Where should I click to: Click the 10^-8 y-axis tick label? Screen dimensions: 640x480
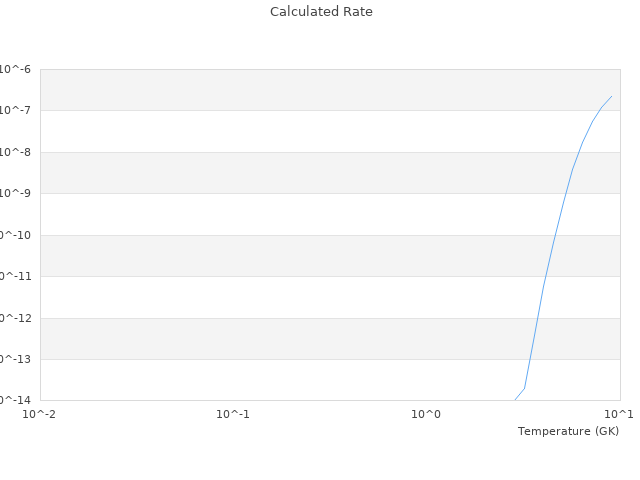click(14, 152)
